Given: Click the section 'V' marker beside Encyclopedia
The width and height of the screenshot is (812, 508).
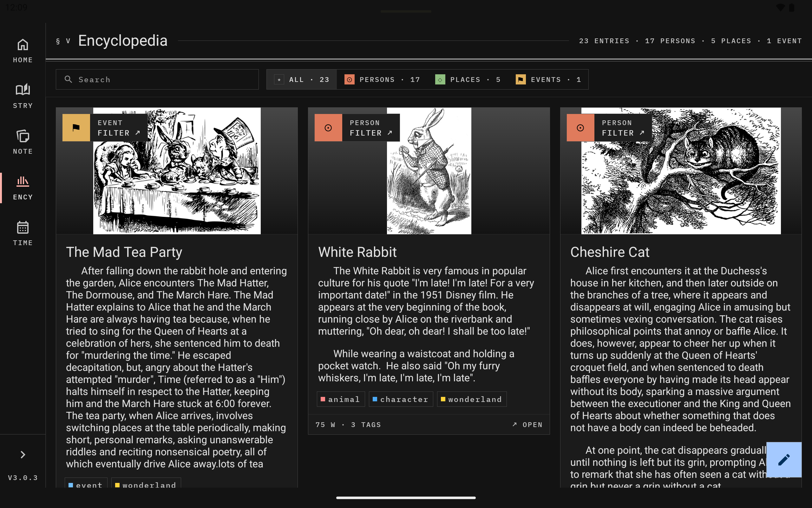Looking at the screenshot, I should point(68,41).
